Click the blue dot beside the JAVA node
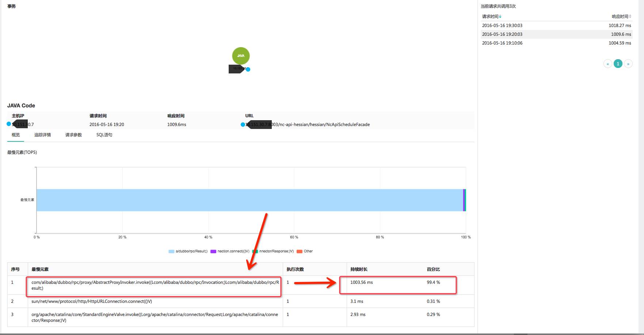The width and height of the screenshot is (644, 335). pyautogui.click(x=248, y=69)
